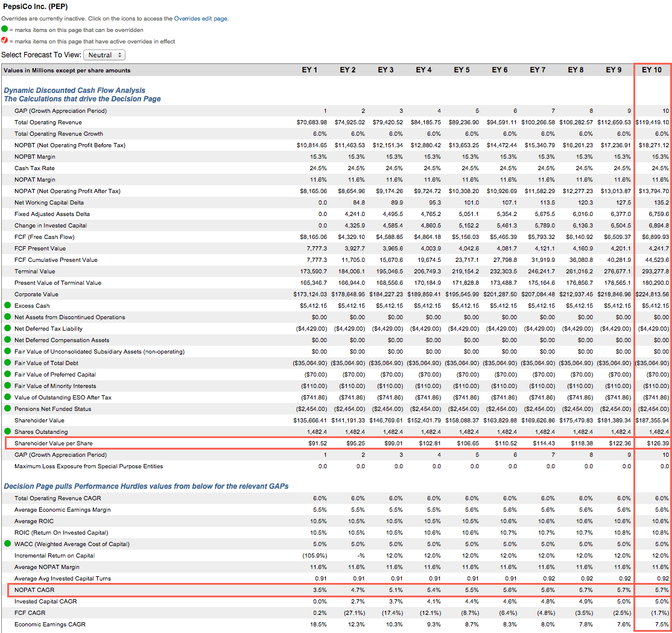Viewport: 672px width, 633px height.
Task: Click the $8,165.06 FCF value in EY 1
Action: [x=313, y=237]
